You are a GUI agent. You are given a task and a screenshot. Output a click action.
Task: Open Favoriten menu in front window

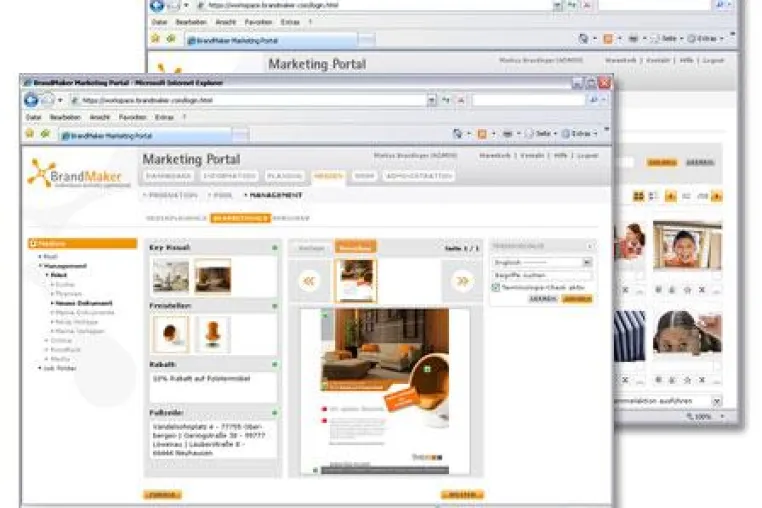pos(133,117)
